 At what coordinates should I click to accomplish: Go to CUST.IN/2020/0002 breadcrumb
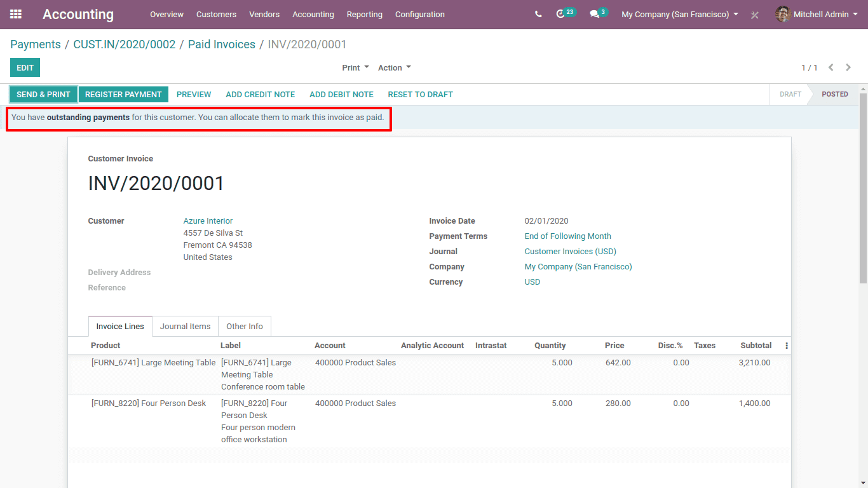[125, 44]
